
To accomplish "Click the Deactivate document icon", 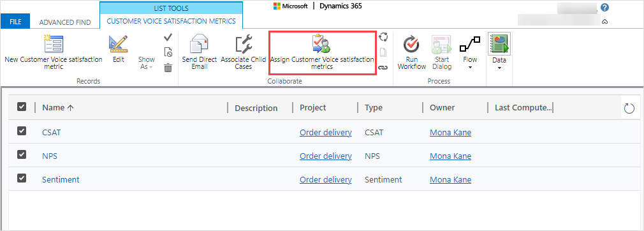I will (168, 52).
